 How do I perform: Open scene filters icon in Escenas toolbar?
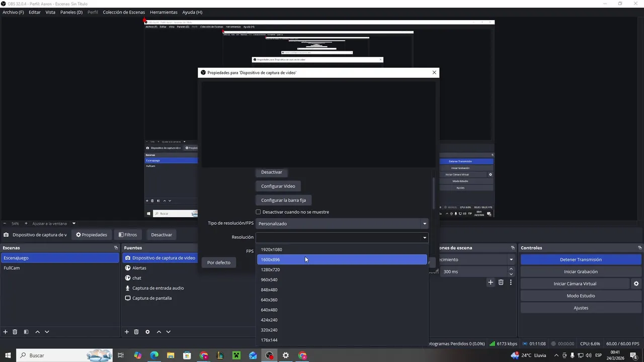pyautogui.click(x=26, y=332)
